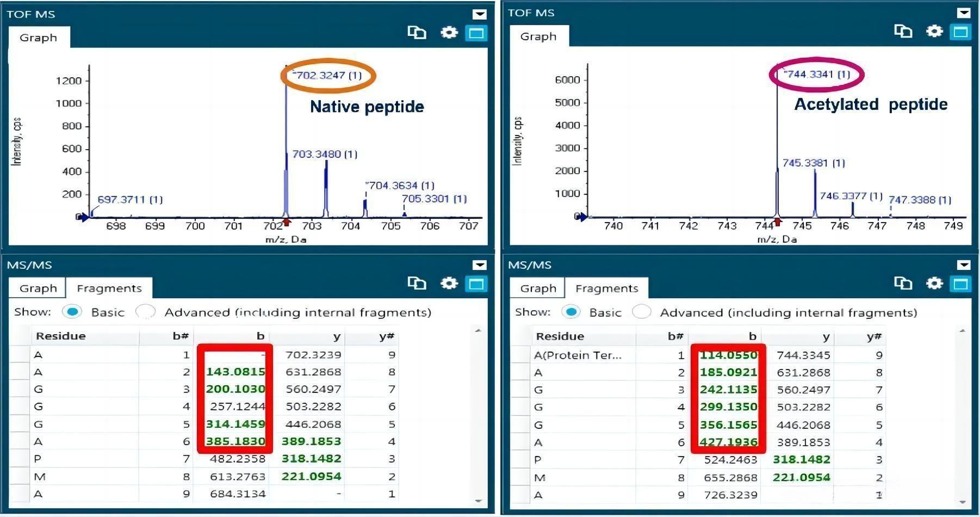Viewport: 980px width, 517px height.
Task: Select Advanced radio in native MS/MS panel
Action: 145,312
